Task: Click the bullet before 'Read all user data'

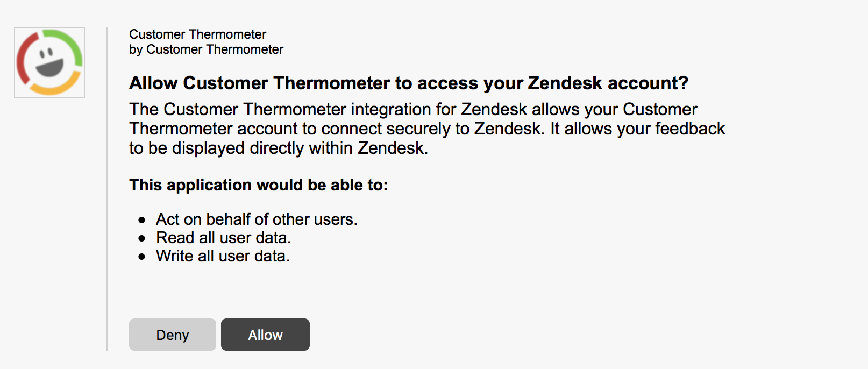Action: tap(142, 238)
